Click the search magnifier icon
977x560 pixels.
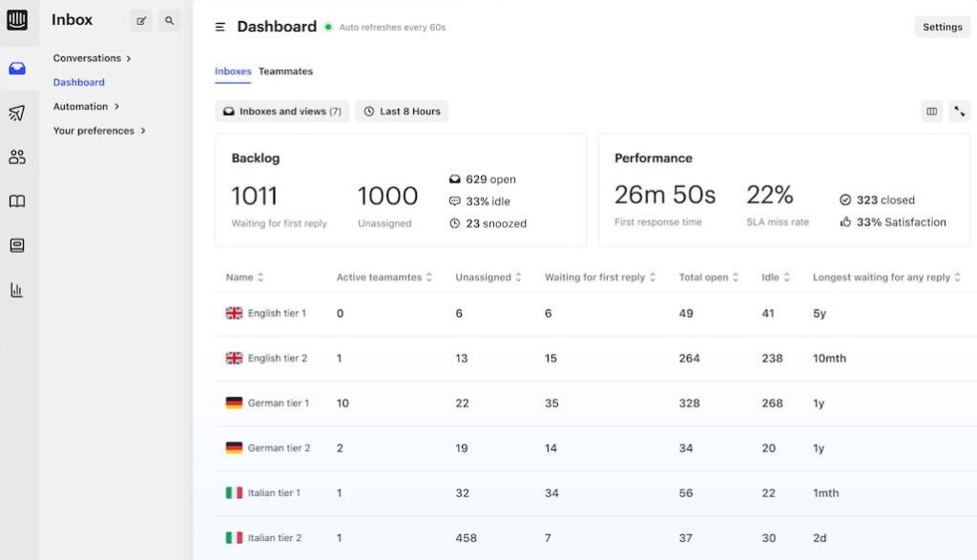(x=170, y=20)
